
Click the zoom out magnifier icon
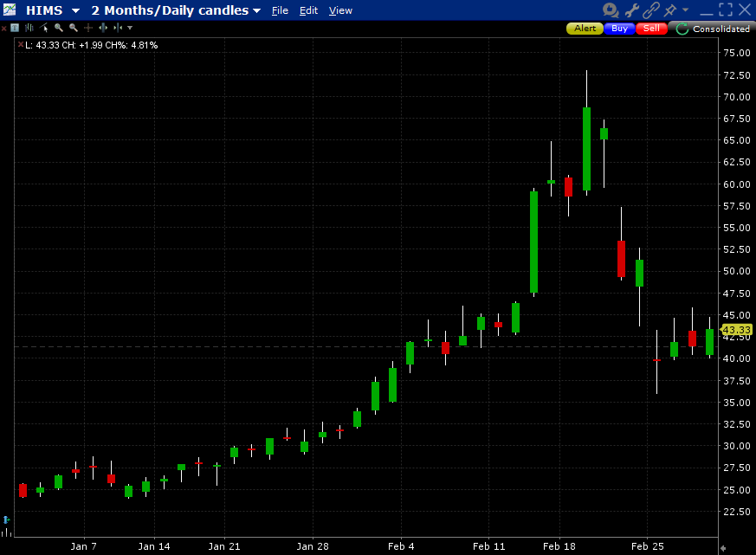(74, 28)
